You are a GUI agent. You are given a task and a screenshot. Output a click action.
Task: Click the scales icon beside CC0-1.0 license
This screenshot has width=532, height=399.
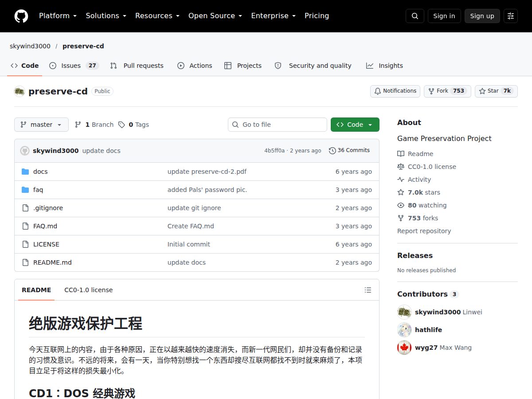coord(401,167)
